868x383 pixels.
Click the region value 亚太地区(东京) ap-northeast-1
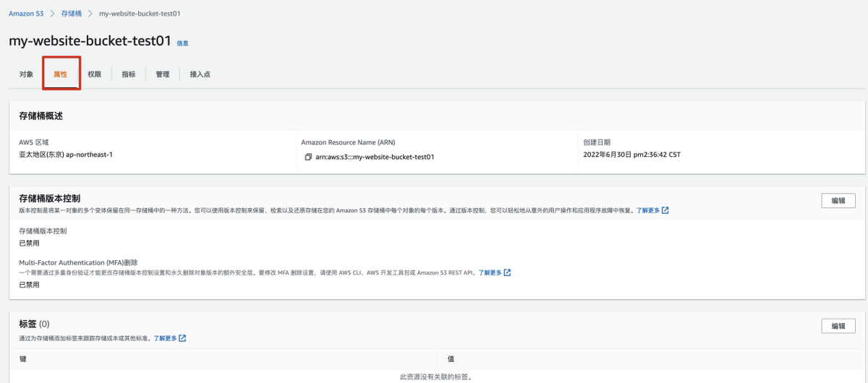point(66,155)
